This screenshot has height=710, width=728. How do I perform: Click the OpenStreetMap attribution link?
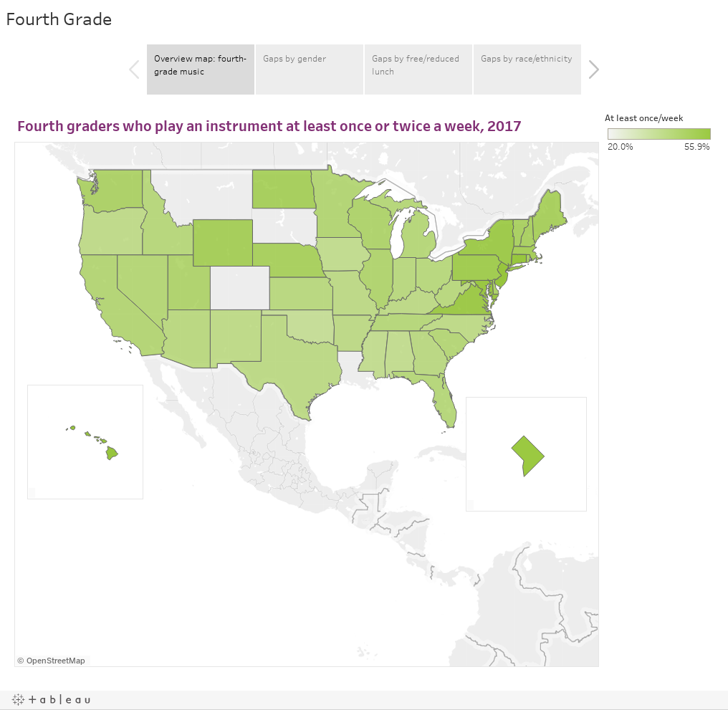pos(51,661)
